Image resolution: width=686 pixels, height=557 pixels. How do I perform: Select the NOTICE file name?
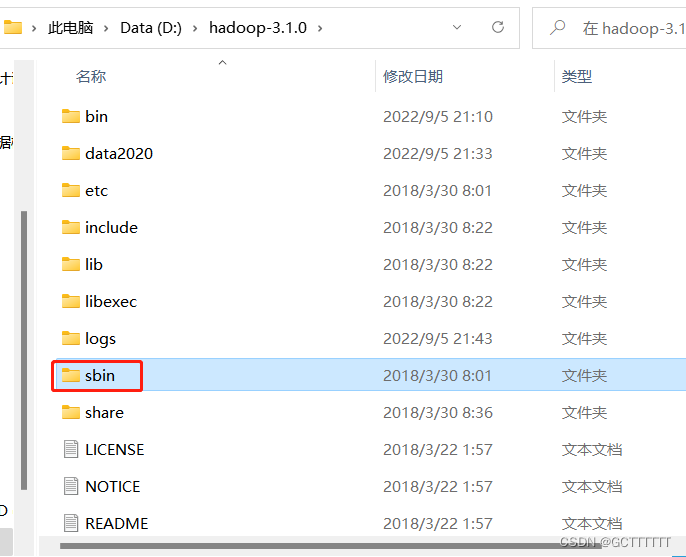tap(112, 487)
